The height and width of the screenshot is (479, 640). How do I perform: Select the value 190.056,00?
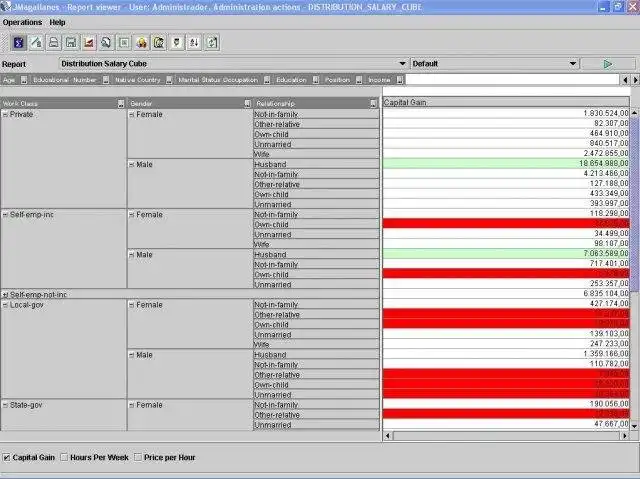click(x=506, y=404)
